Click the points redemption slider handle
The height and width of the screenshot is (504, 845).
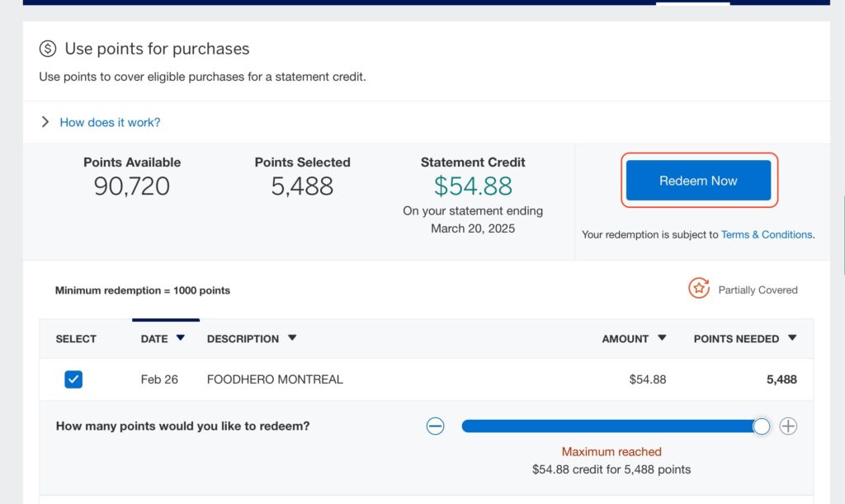(762, 426)
